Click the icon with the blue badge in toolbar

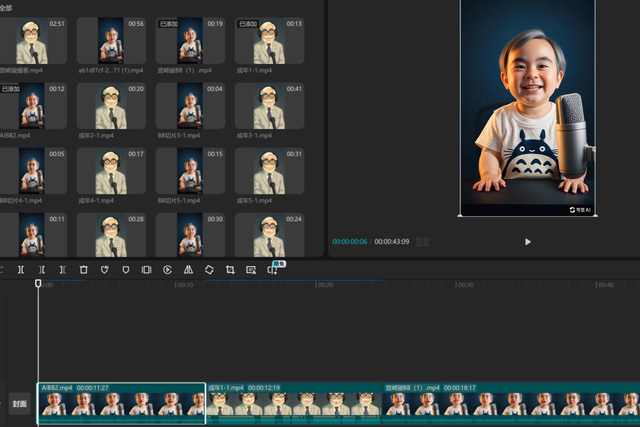pyautogui.click(x=272, y=270)
